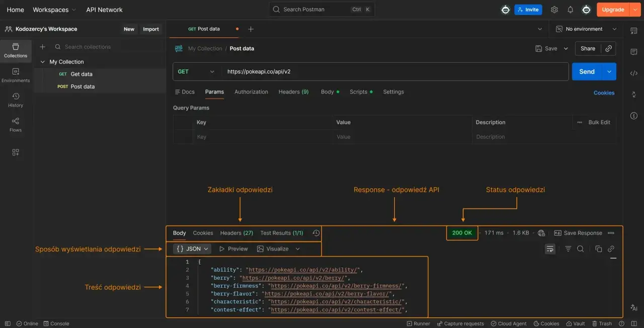644x328 pixels.
Task: Click the params options icon before Bulk Edit
Action: (580, 122)
